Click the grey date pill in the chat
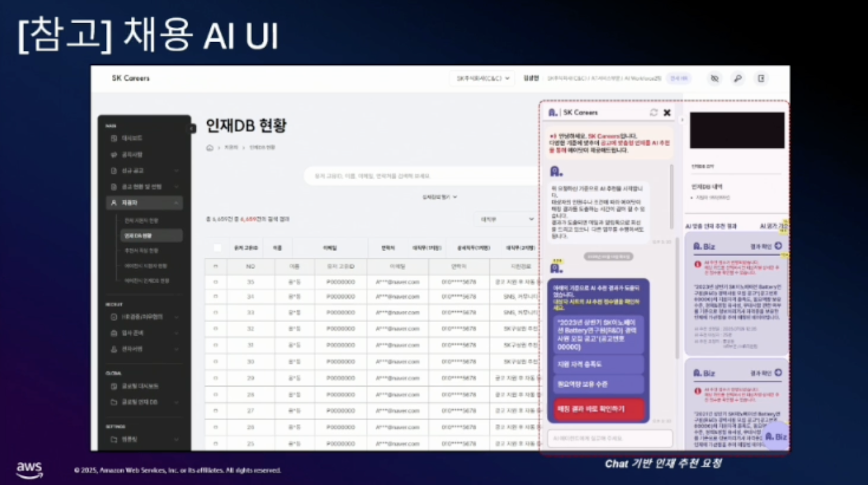The width and height of the screenshot is (868, 485). click(608, 257)
